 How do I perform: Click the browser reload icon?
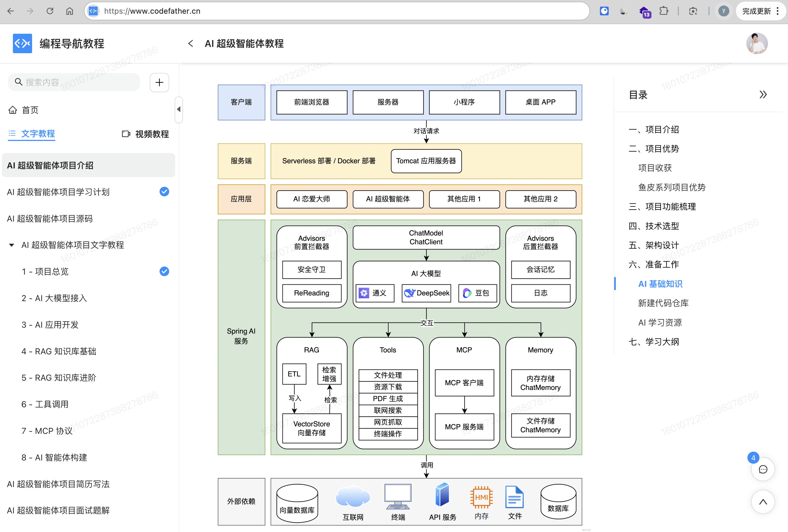point(50,11)
